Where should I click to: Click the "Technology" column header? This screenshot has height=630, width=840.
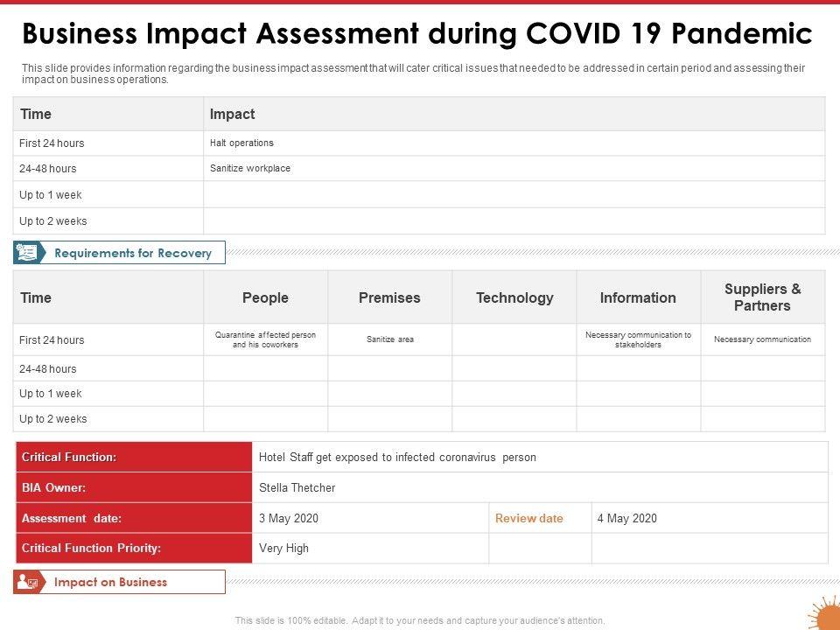tap(514, 297)
